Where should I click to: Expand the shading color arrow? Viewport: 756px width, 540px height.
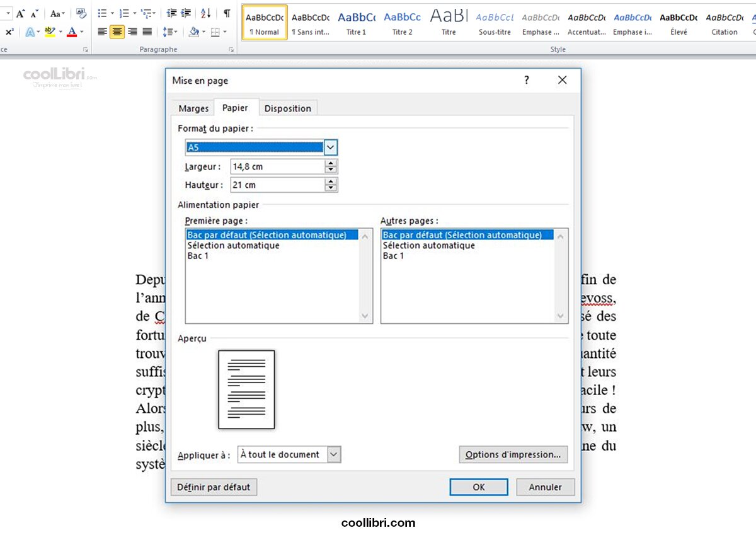pyautogui.click(x=203, y=32)
